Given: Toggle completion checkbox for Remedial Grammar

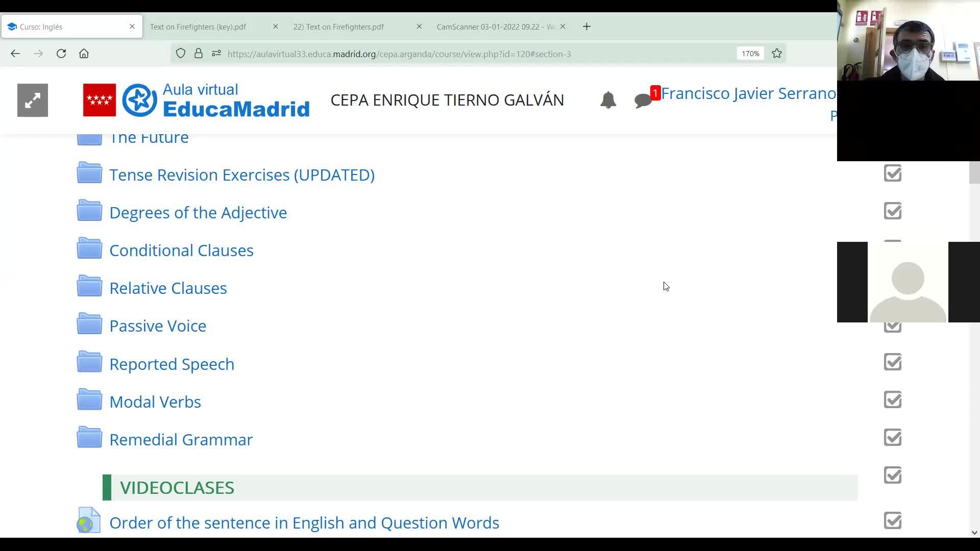Looking at the screenshot, I should tap(892, 438).
